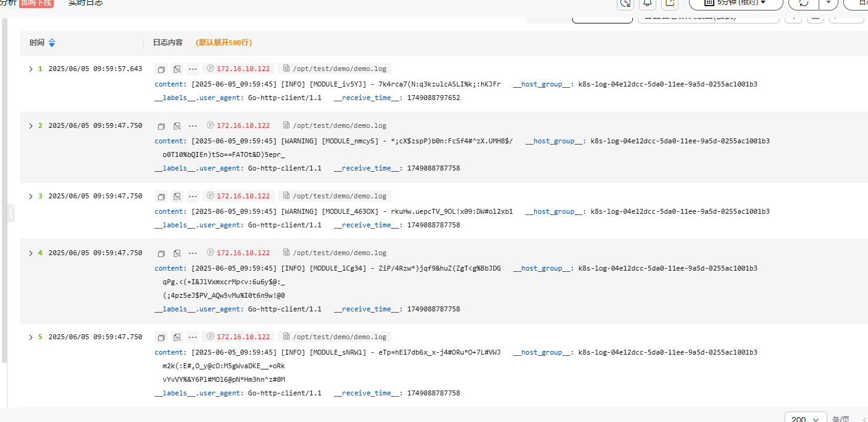Expand log row 4

tap(31, 253)
